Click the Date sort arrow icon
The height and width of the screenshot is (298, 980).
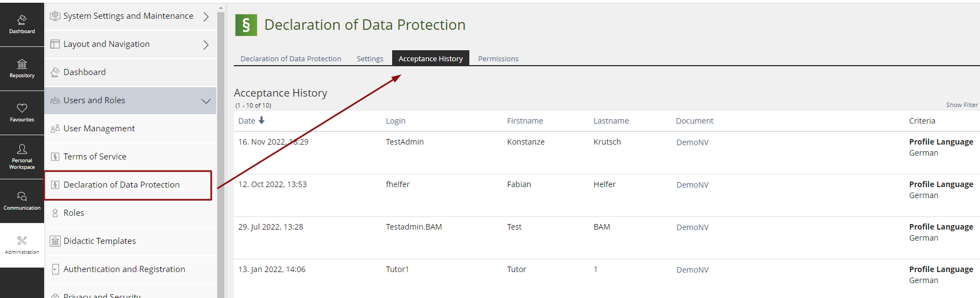(x=261, y=120)
